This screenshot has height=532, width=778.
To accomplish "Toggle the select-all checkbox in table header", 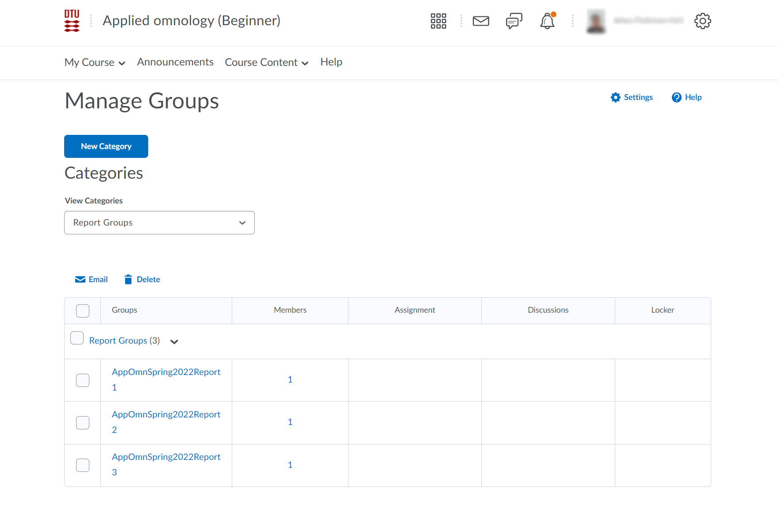I will coord(83,311).
